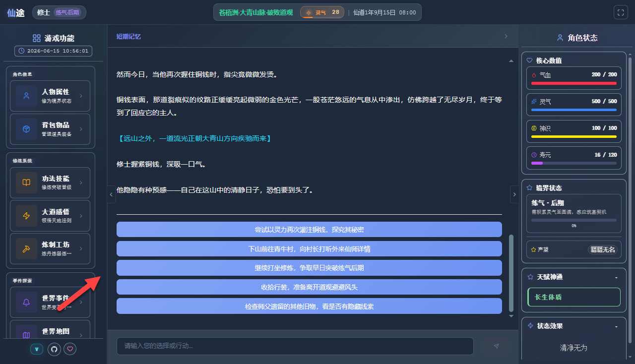This screenshot has height=364, width=635.
Task: Click the 核心数值 heart icon
Action: 530,61
